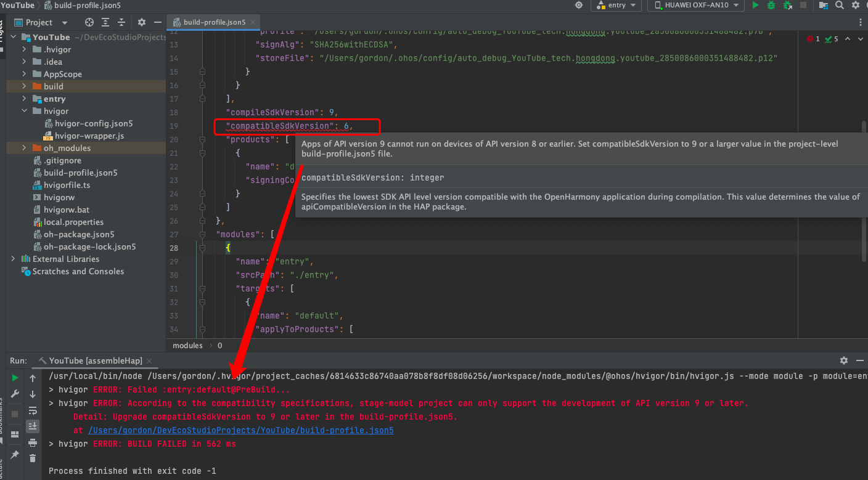This screenshot has height=480, width=868.
Task: Clear all console output trash icon
Action: click(x=33, y=458)
